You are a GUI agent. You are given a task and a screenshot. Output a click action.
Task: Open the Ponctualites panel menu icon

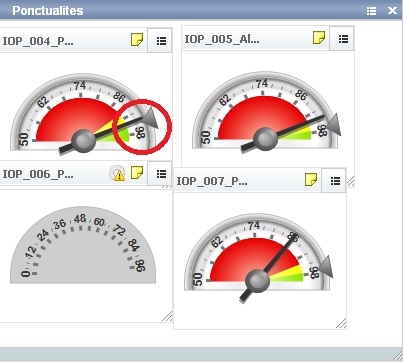point(371,11)
